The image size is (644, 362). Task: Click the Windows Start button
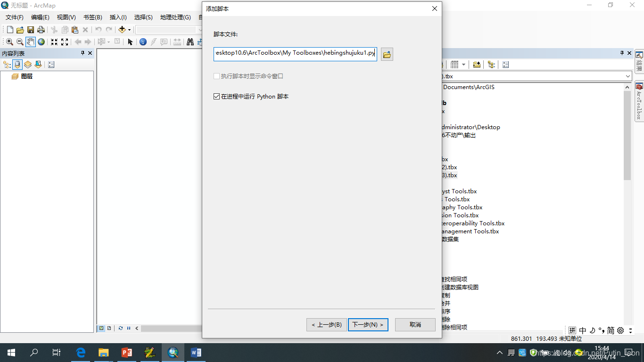point(11,352)
